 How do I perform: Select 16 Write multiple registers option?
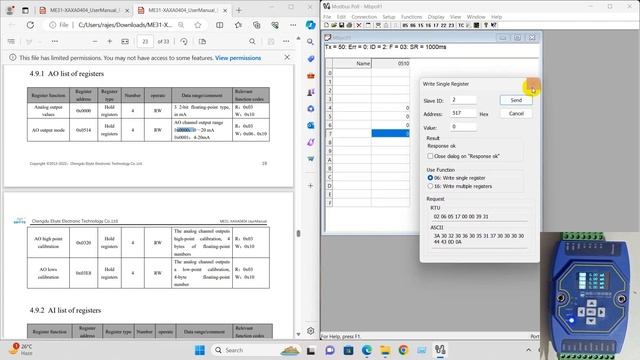[x=430, y=186]
